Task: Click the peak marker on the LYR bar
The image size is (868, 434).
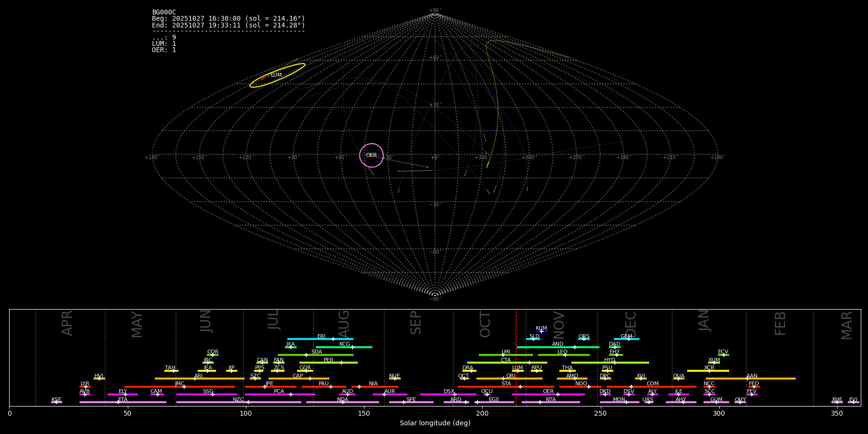Action: 86,387
